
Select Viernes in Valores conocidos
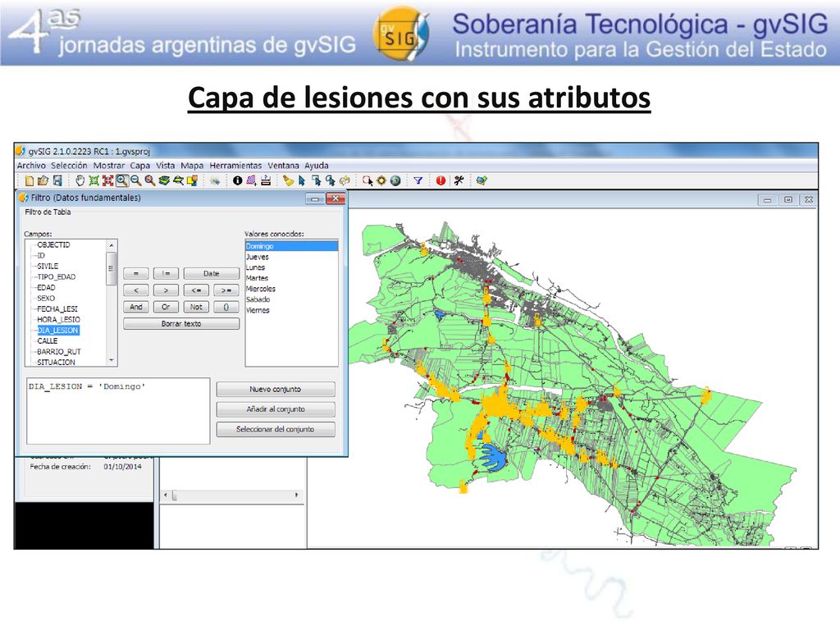(x=258, y=310)
